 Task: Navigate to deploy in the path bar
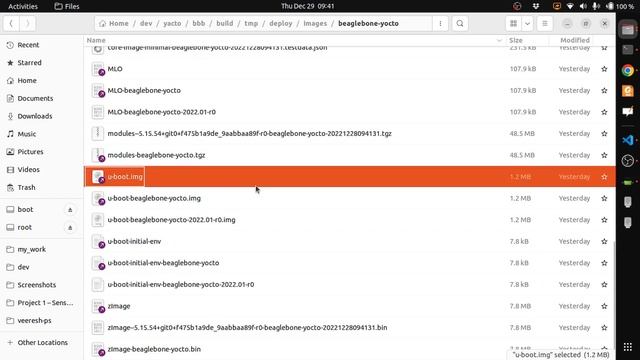coord(281,23)
